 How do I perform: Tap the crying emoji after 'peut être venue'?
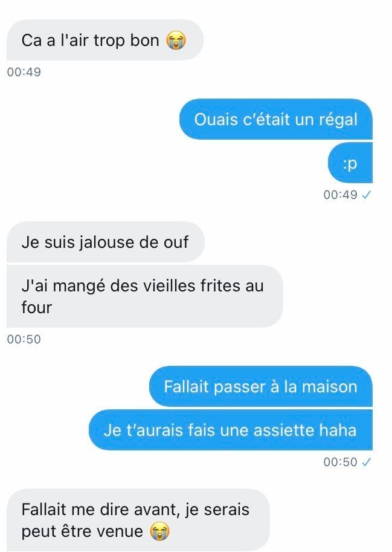160,531
